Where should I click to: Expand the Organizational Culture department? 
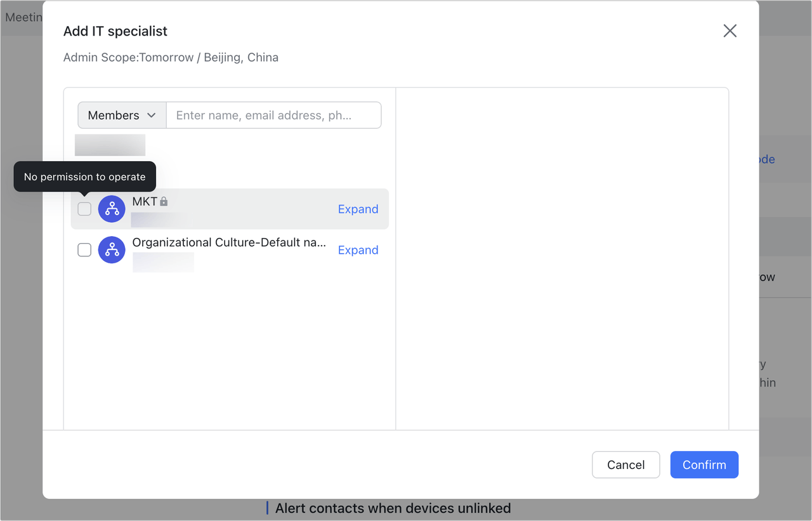click(358, 250)
